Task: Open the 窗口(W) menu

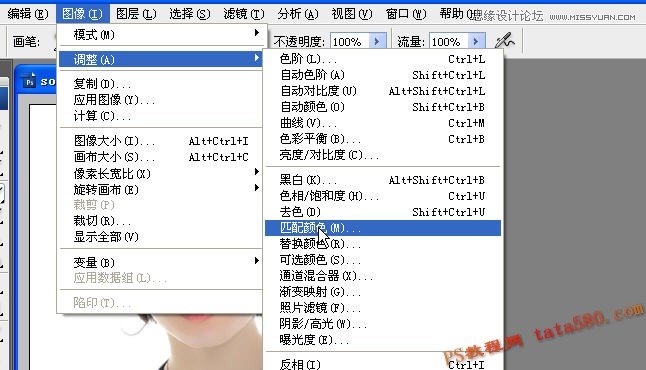Action: point(406,14)
